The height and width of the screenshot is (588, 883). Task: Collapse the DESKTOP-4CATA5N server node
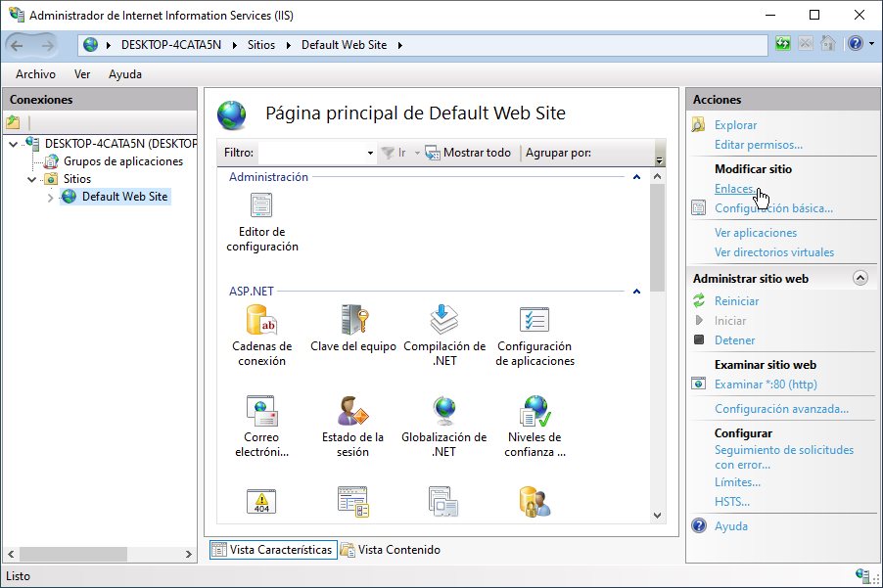tap(14, 144)
